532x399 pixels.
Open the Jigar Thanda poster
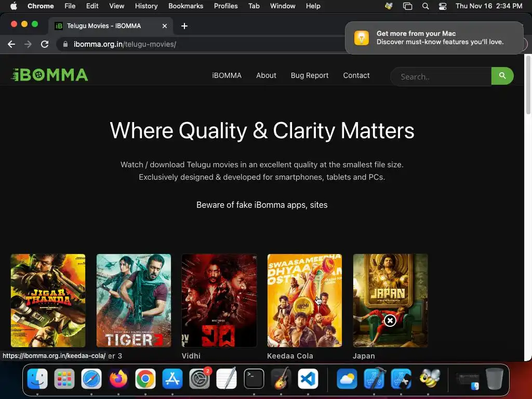48,300
